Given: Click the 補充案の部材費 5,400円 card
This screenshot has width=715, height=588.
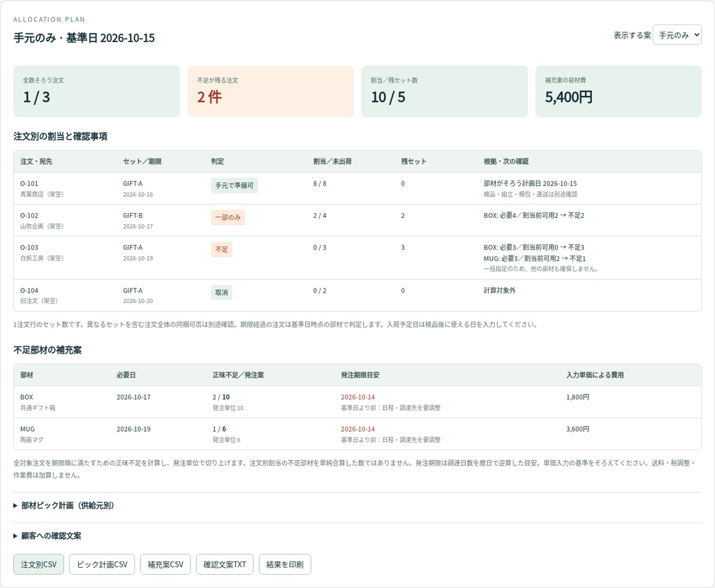Looking at the screenshot, I should 619,91.
